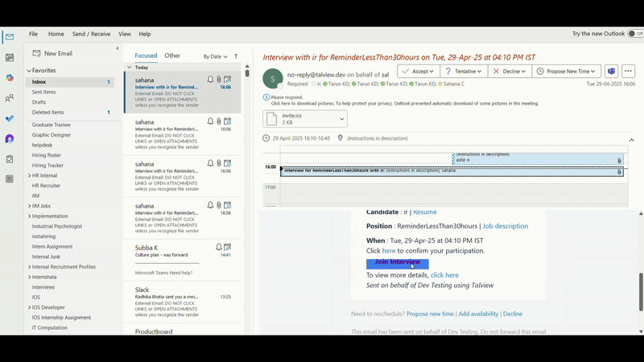644x362 pixels.
Task: Open the 'click here' details link
Action: click(444, 275)
